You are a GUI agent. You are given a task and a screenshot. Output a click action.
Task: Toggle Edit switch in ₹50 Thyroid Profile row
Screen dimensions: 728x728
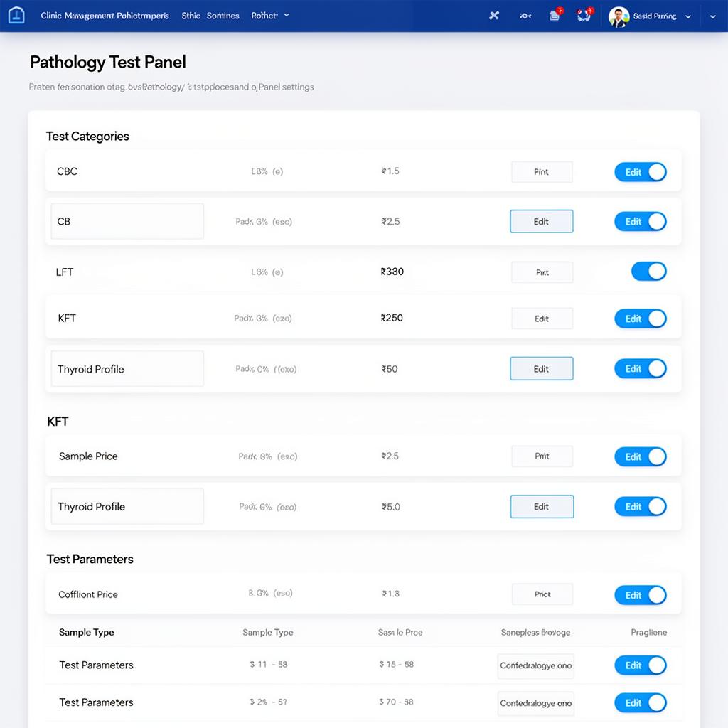pos(641,369)
